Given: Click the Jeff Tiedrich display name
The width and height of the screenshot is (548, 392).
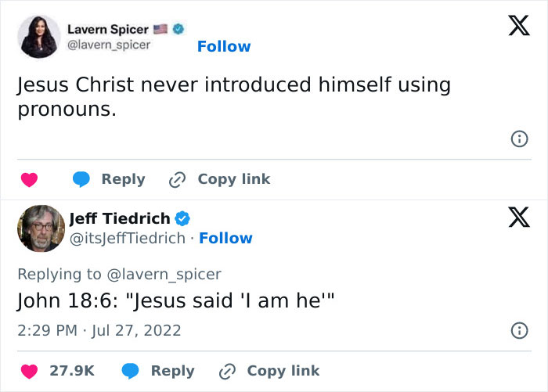Looking at the screenshot, I should 120,218.
